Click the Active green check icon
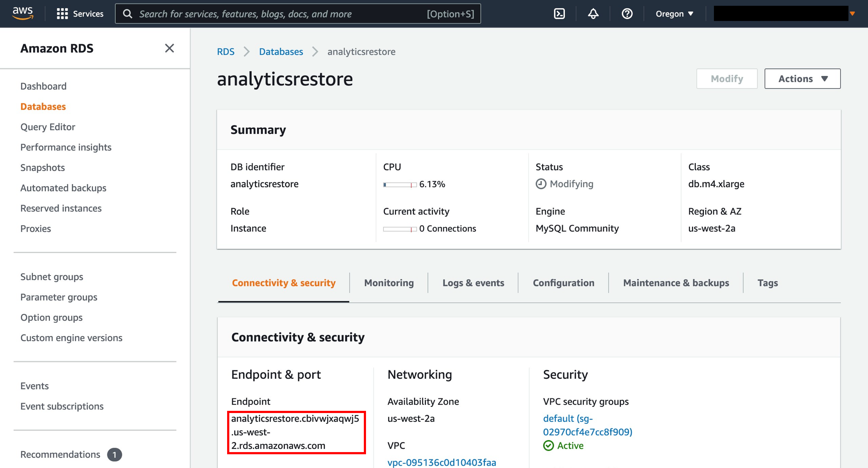 click(x=548, y=446)
